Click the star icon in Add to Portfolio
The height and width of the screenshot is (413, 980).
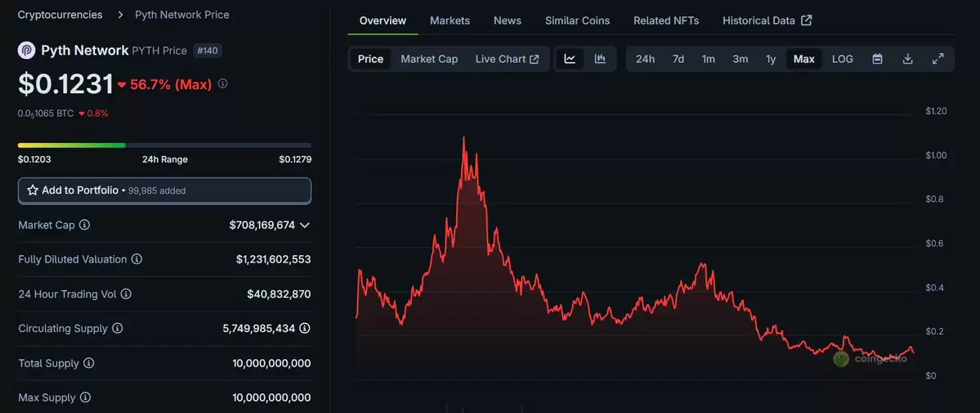[x=33, y=191]
